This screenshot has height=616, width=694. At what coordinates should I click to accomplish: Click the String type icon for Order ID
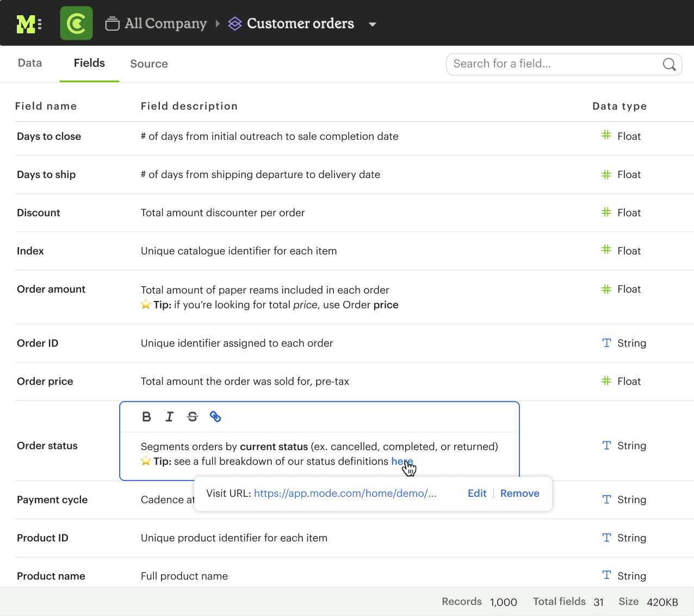tap(605, 343)
